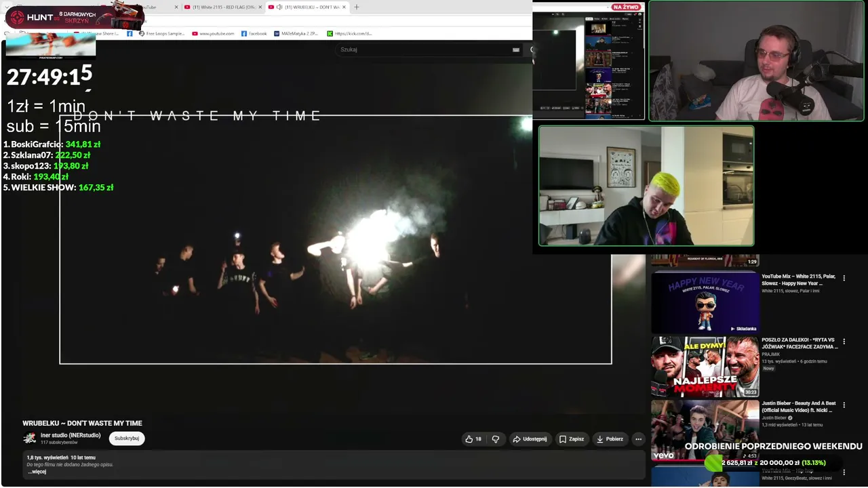Click the 1,8 tys. wyświetleń view count text
The height and width of the screenshot is (488, 868).
point(47,457)
